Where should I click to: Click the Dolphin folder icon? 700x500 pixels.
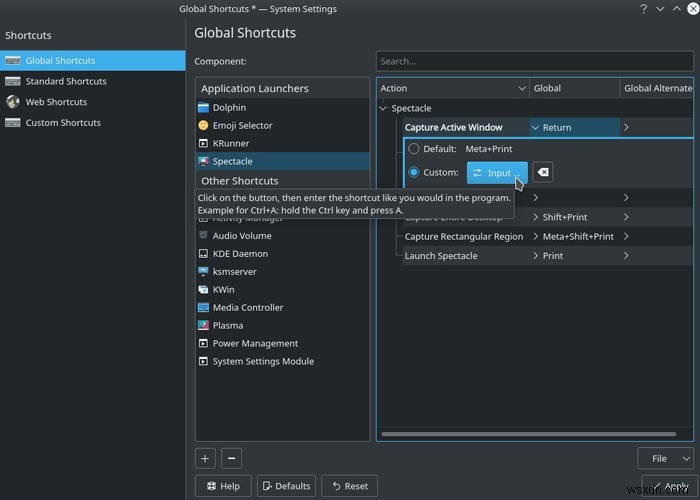point(203,108)
